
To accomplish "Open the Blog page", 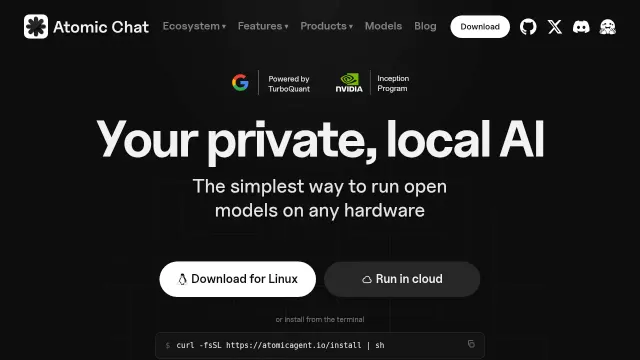I will click(425, 27).
